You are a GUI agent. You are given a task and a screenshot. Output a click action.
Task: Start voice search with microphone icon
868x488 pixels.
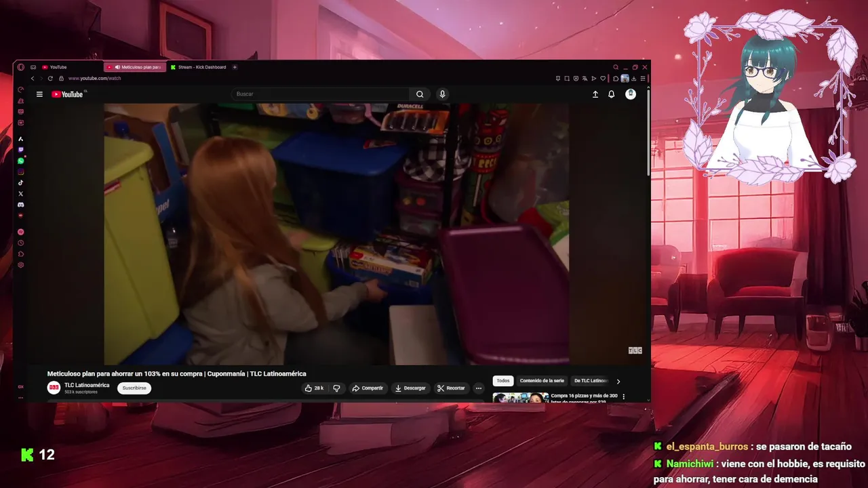click(x=442, y=94)
